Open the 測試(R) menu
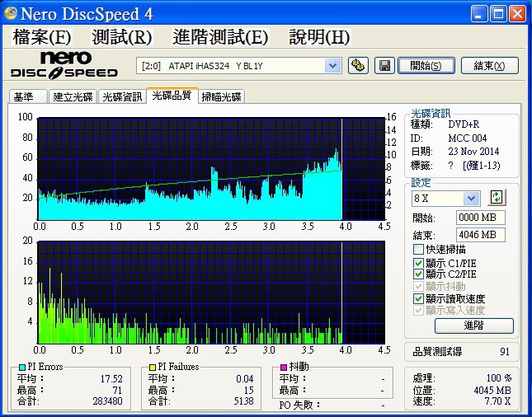This screenshot has height=417, width=532. (122, 37)
